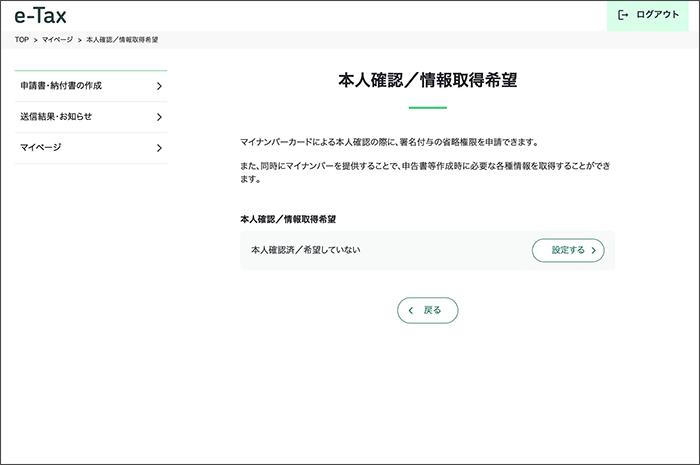The image size is (700, 465).
Task: Click the right arrow inside 設定する
Action: pos(594,250)
